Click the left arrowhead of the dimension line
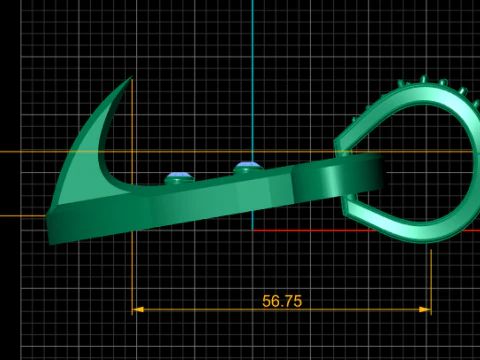The image size is (480, 360). point(138,309)
